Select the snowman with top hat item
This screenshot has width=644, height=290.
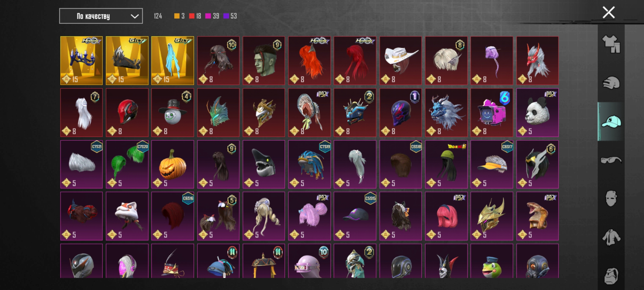pyautogui.click(x=173, y=113)
